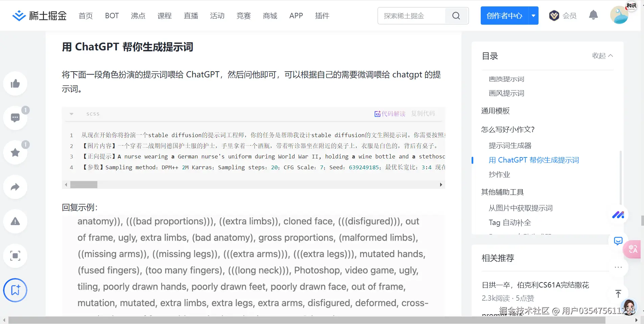This screenshot has height=324, width=644.
Task: Open the 商城 nav item
Action: click(x=270, y=16)
